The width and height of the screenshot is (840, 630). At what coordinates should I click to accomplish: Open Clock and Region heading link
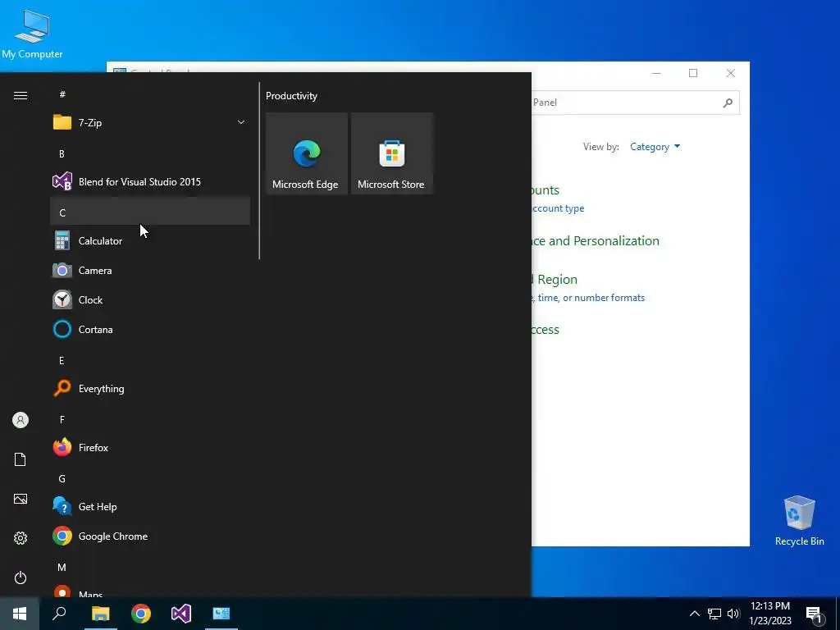[x=555, y=279]
